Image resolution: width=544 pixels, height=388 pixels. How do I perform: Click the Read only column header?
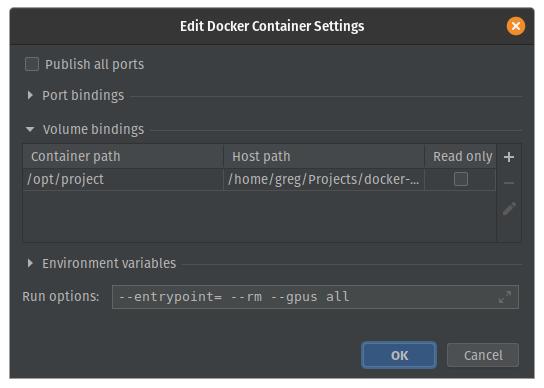pyautogui.click(x=460, y=157)
